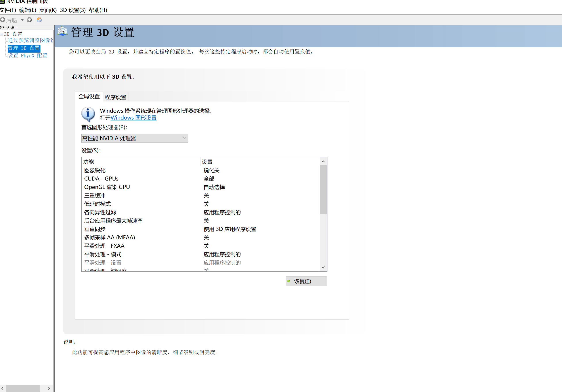Click the Back arrow icon in toolbar
The image size is (562, 392).
(x=3, y=20)
